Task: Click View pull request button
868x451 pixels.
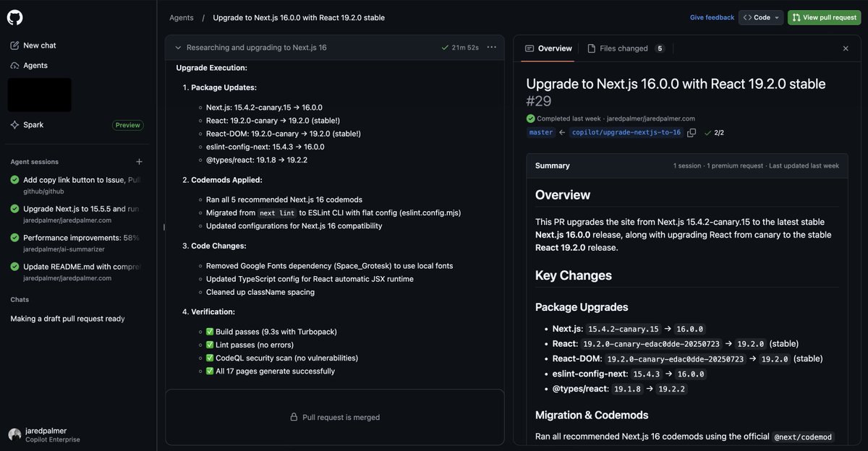Action: click(824, 17)
